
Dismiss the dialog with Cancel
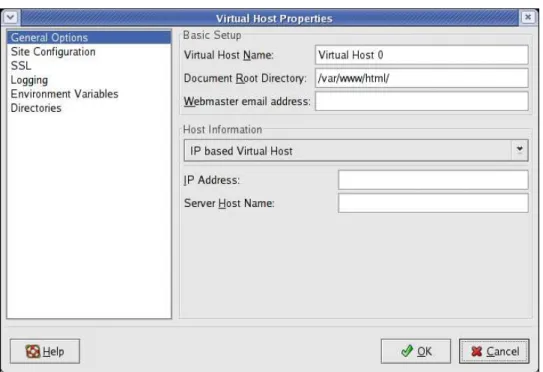click(x=494, y=351)
